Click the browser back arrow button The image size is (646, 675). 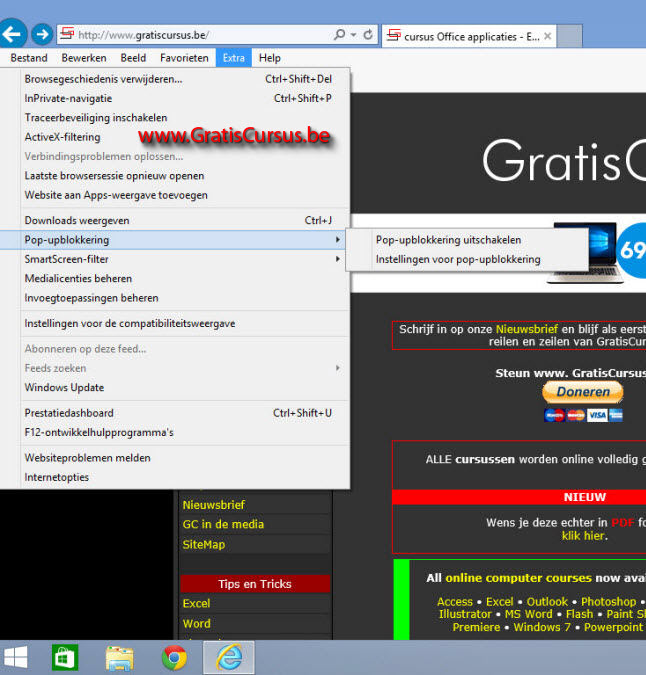point(12,34)
